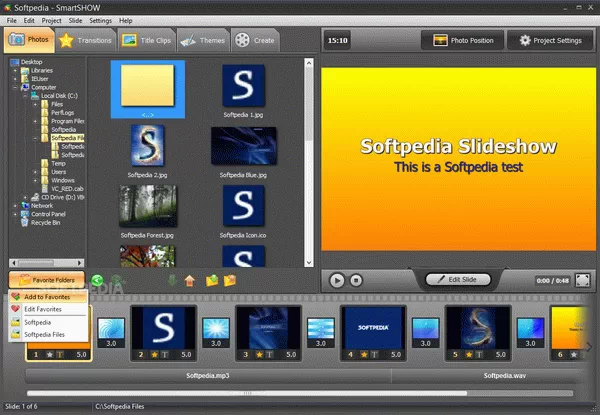Click the star icon on slide 2
Image resolution: width=600 pixels, height=415 pixels.
(x=154, y=353)
